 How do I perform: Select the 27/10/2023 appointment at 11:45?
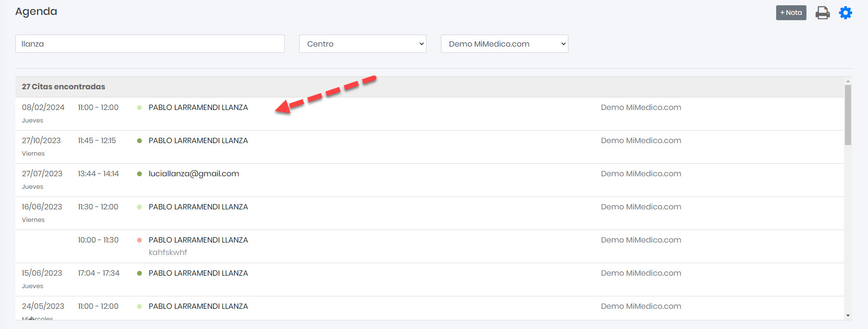[x=198, y=141]
